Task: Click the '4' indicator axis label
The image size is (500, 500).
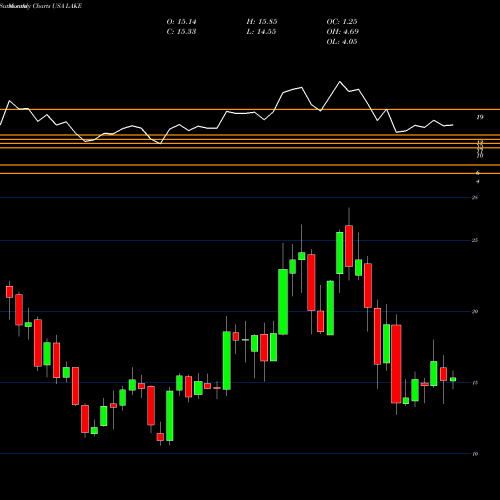Action: [x=478, y=181]
